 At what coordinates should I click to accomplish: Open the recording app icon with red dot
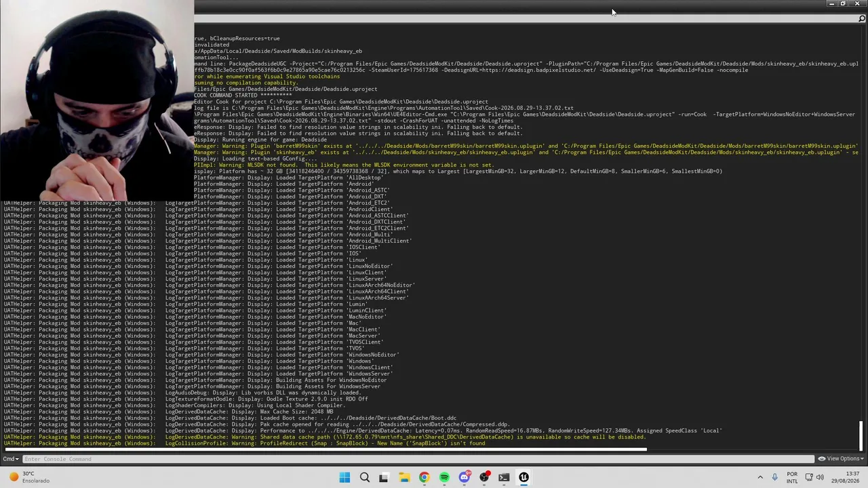(x=484, y=477)
